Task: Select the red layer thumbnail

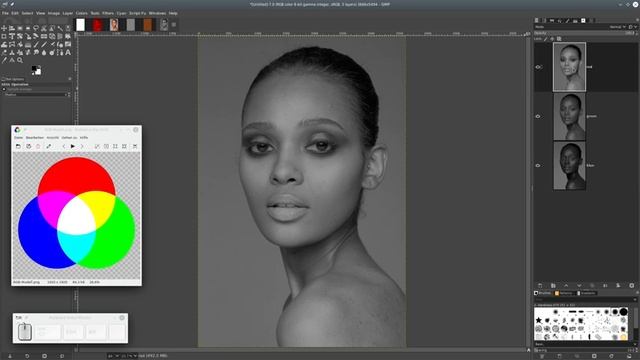Action: [569, 67]
